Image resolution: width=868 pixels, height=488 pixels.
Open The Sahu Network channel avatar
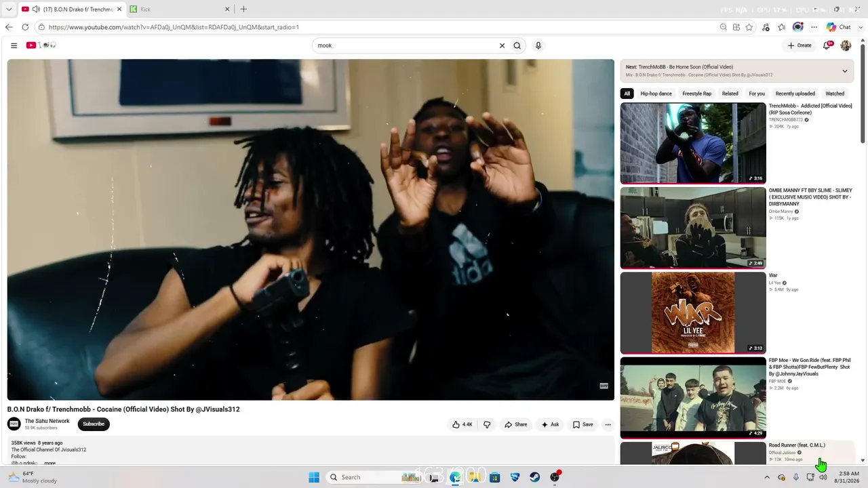coord(14,424)
